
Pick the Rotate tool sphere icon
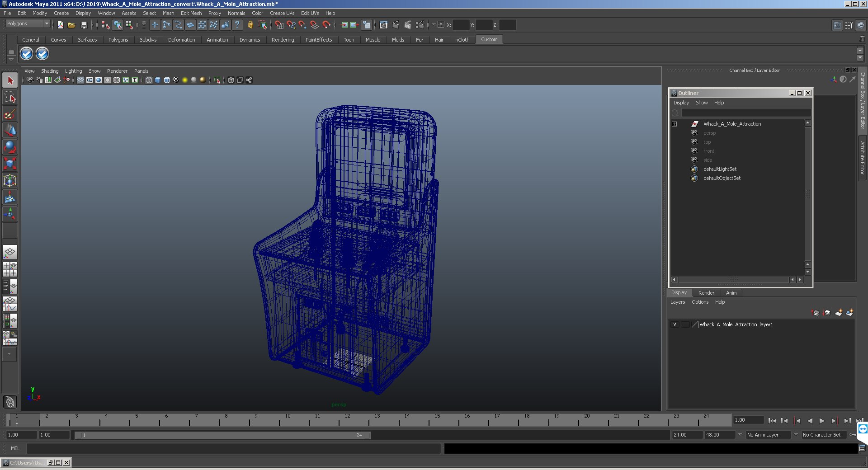[10, 146]
